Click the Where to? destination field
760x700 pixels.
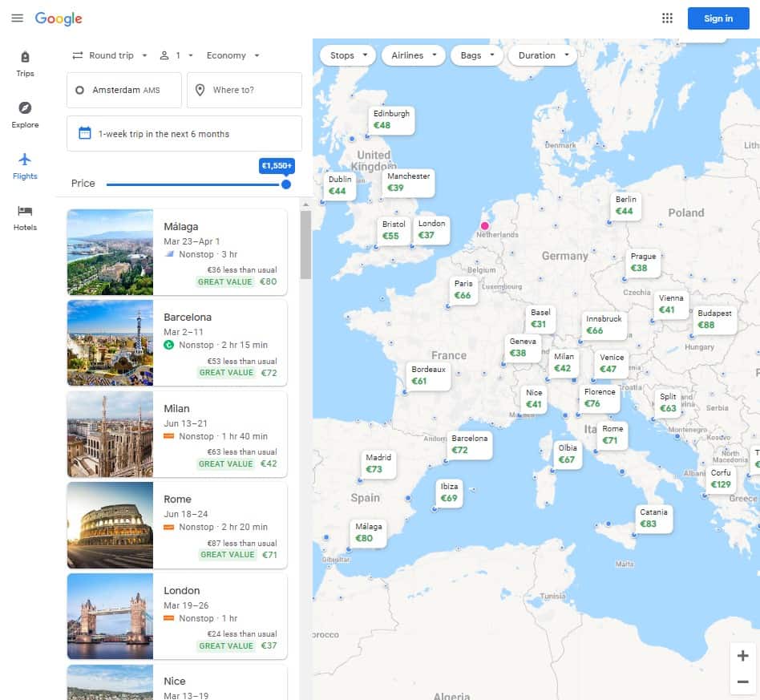(245, 90)
